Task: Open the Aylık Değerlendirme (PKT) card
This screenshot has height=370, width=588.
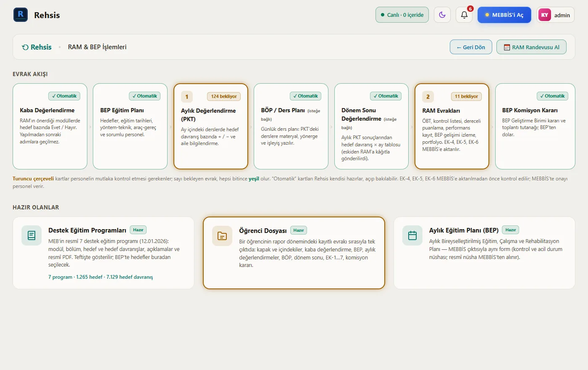Action: pyautogui.click(x=211, y=126)
